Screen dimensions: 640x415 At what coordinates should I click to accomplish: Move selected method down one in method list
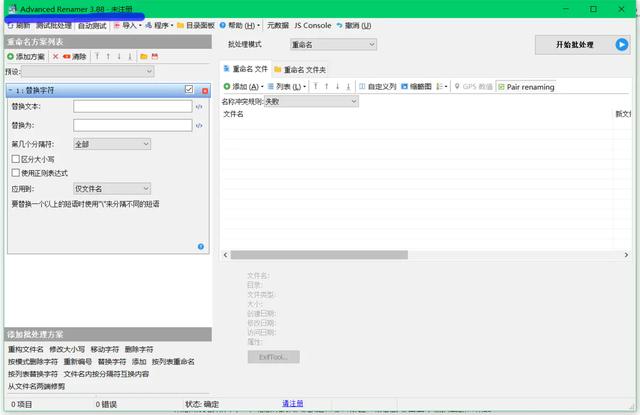[119, 57]
